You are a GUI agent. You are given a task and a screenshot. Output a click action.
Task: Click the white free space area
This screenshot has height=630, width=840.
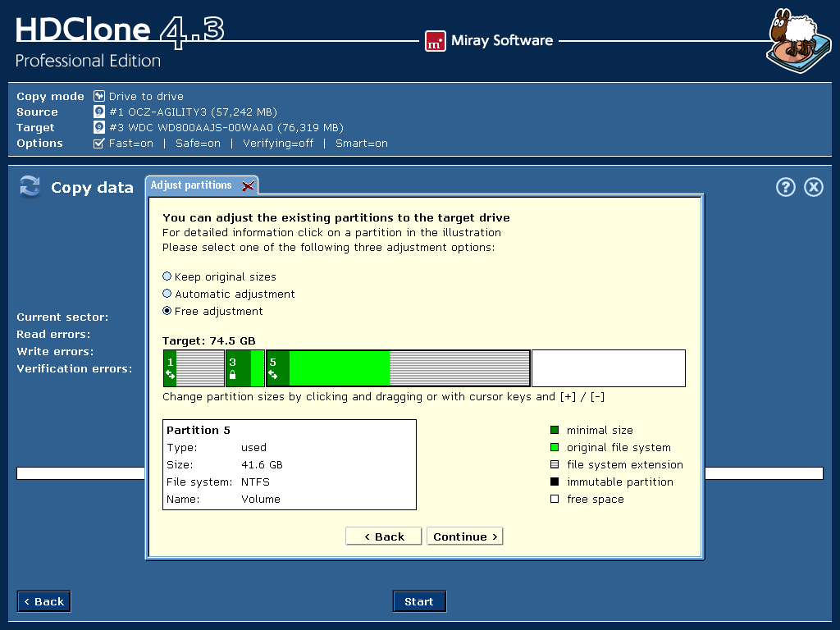(608, 368)
